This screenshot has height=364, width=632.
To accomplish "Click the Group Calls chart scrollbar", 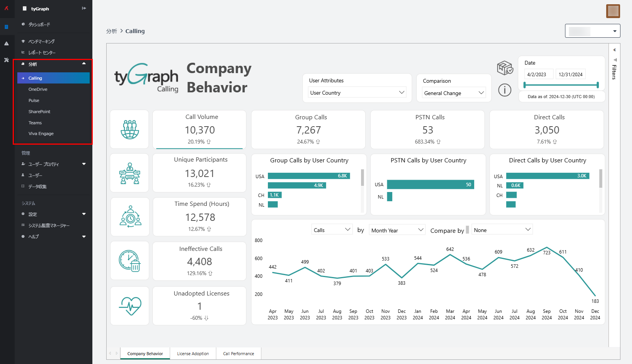I will (362, 177).
